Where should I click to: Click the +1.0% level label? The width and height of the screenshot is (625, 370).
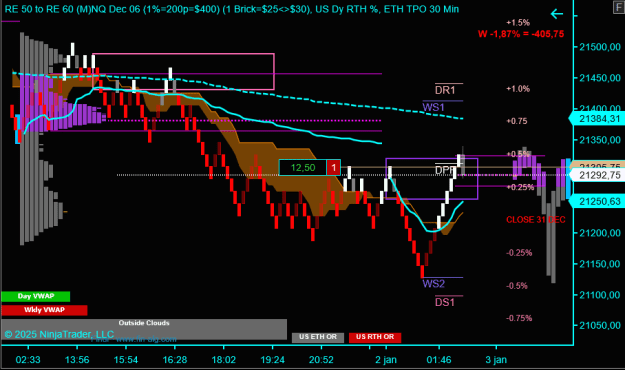pos(518,89)
